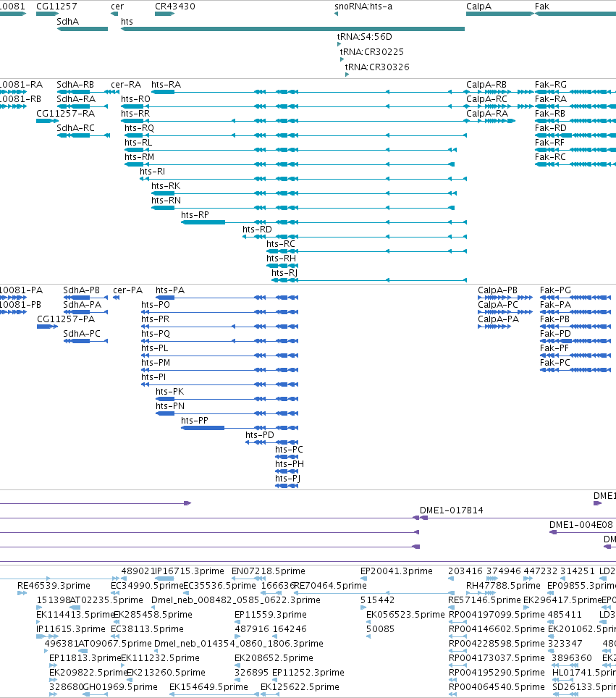Click the Fak-PC protein label
This screenshot has width=616, height=698.
tap(554, 362)
